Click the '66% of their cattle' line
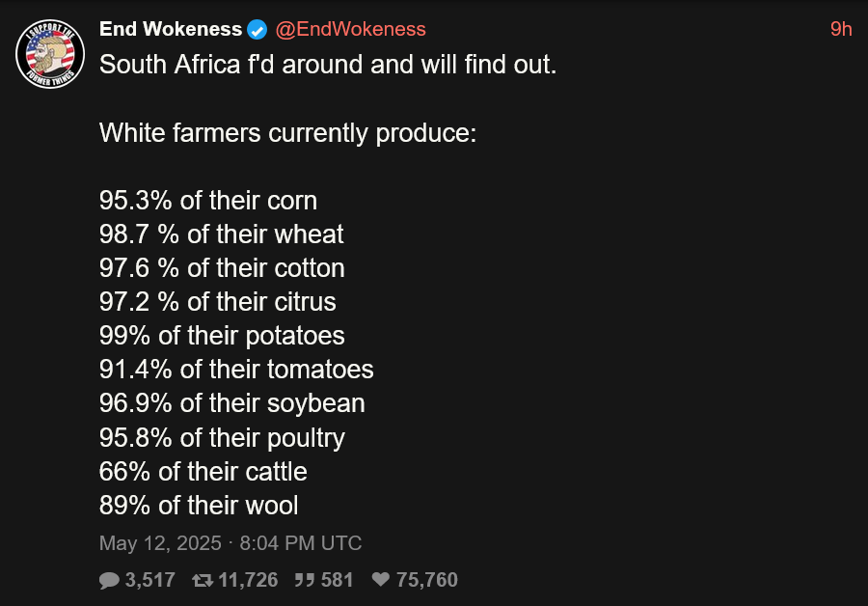868x606 pixels. pyautogui.click(x=203, y=472)
